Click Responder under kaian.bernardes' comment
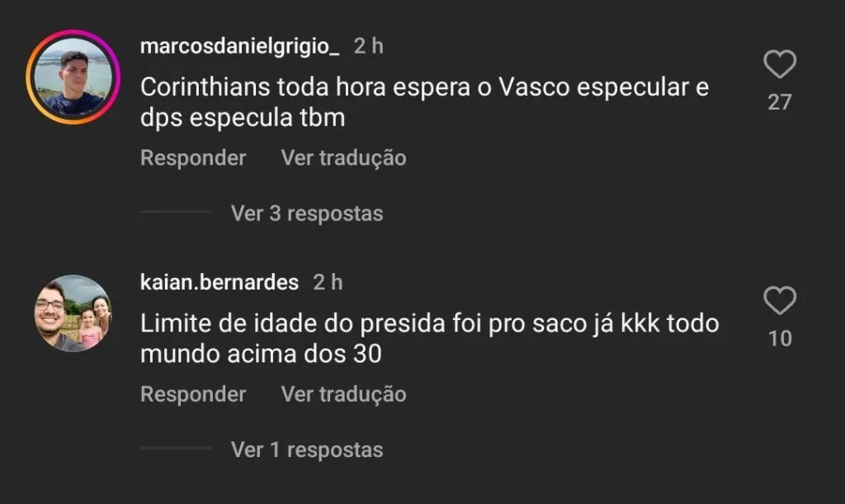This screenshot has height=504, width=845. click(x=193, y=394)
